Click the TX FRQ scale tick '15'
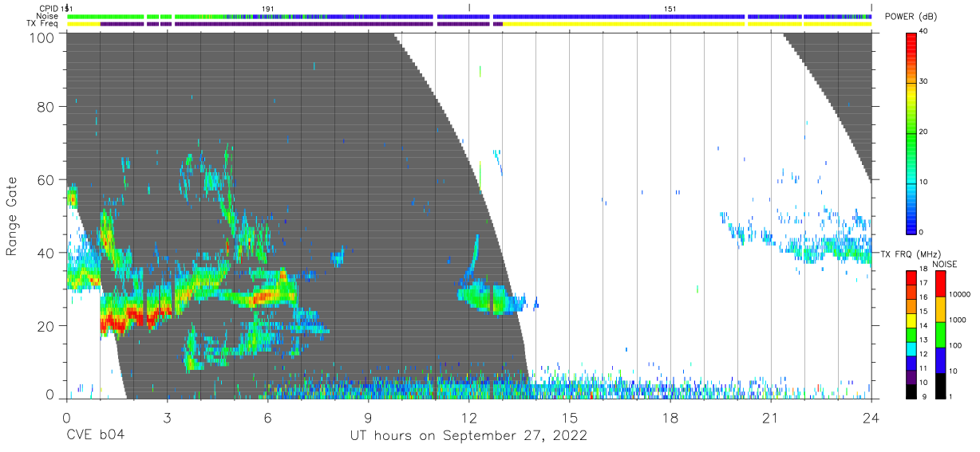This screenshot has width=980, height=452. click(925, 312)
